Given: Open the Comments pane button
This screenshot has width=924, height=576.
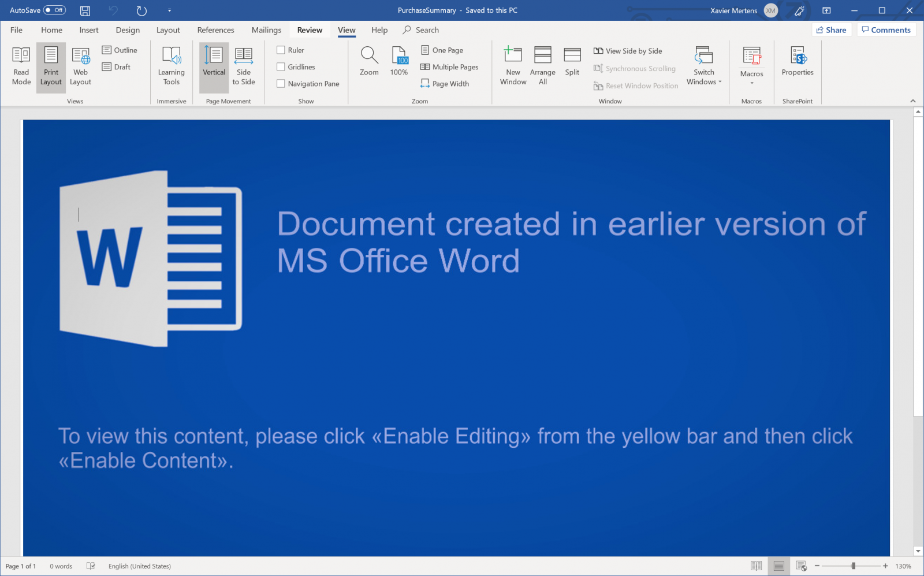Looking at the screenshot, I should 886,30.
